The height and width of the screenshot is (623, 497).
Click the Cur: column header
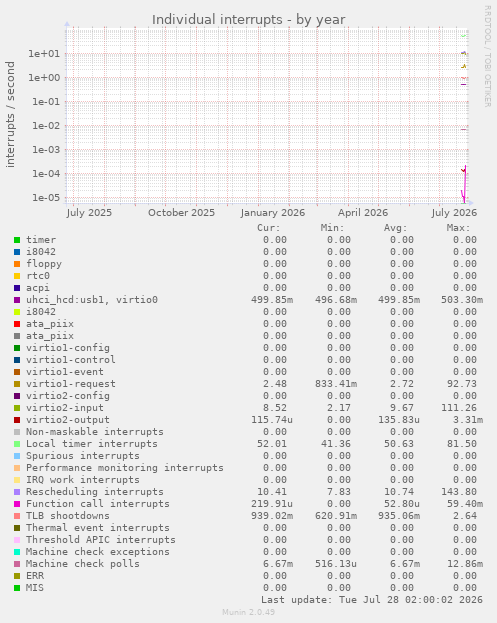point(269,228)
